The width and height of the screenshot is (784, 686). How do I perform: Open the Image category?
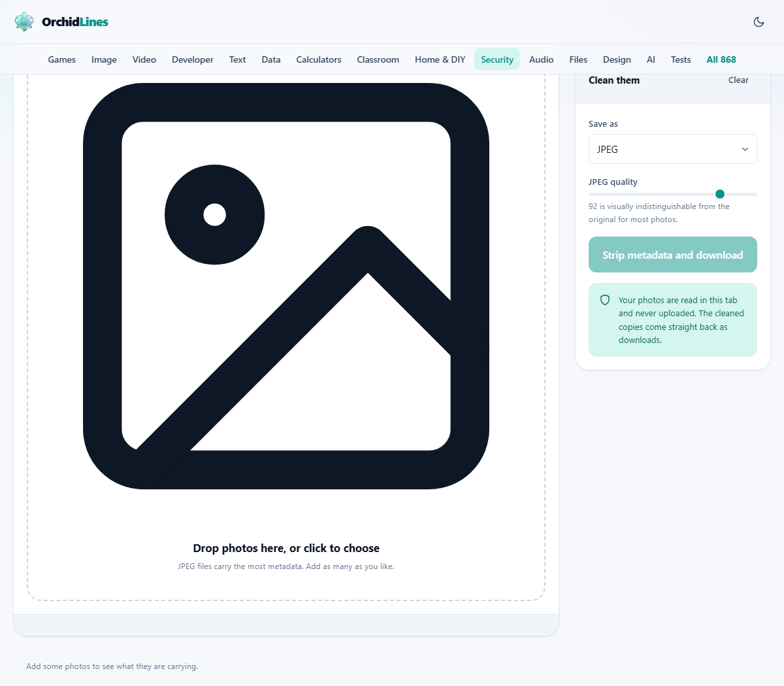(x=104, y=59)
